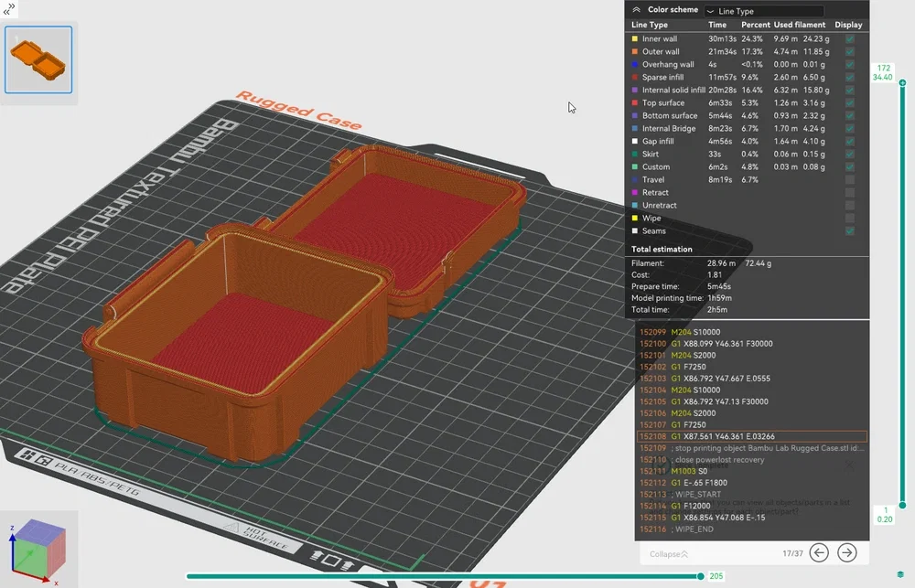
Task: Disable display of Sparse infill lines
Action: tap(850, 77)
